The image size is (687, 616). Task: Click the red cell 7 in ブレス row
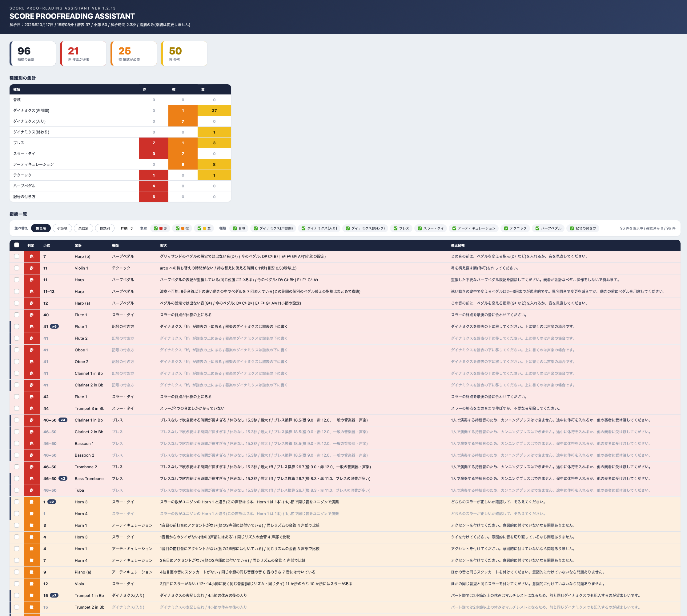[x=154, y=143]
